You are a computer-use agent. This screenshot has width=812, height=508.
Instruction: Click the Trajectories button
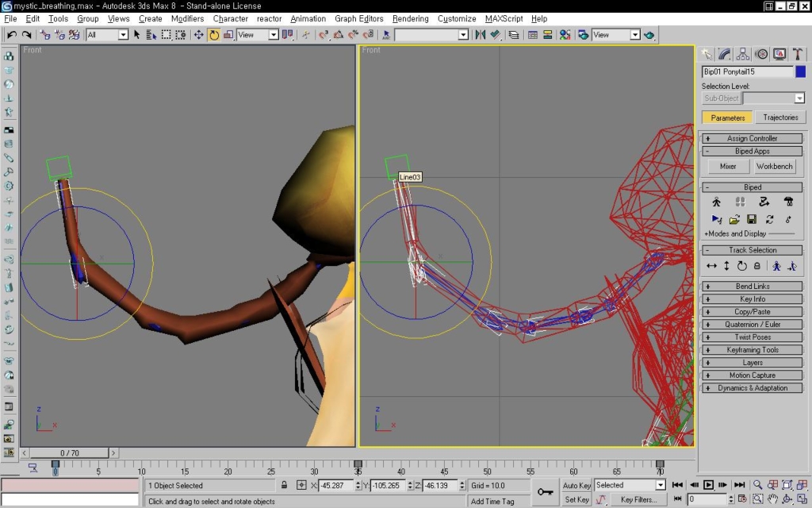click(780, 117)
